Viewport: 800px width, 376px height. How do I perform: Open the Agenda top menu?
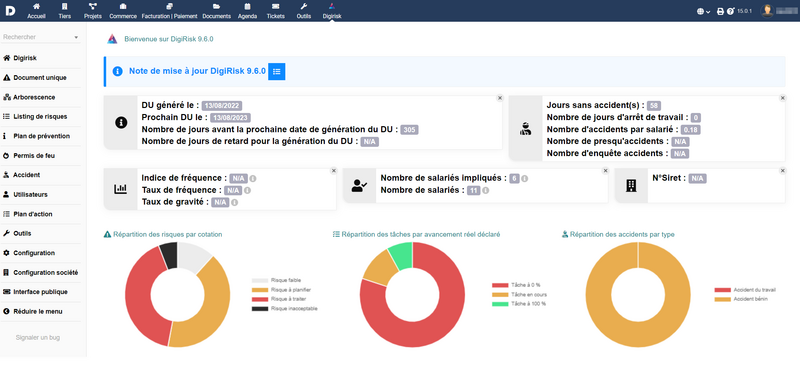tap(247, 11)
